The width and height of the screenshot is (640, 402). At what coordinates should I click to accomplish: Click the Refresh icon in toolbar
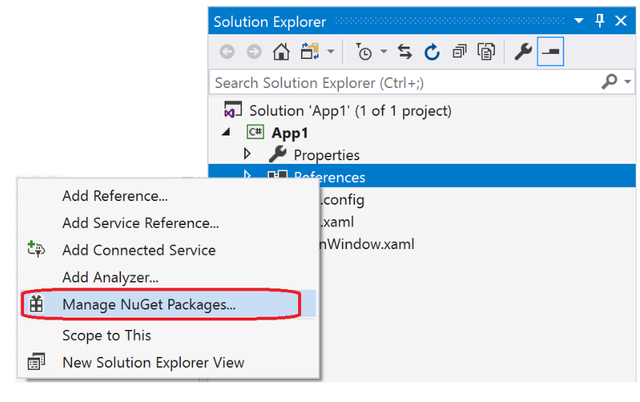pyautogui.click(x=432, y=52)
